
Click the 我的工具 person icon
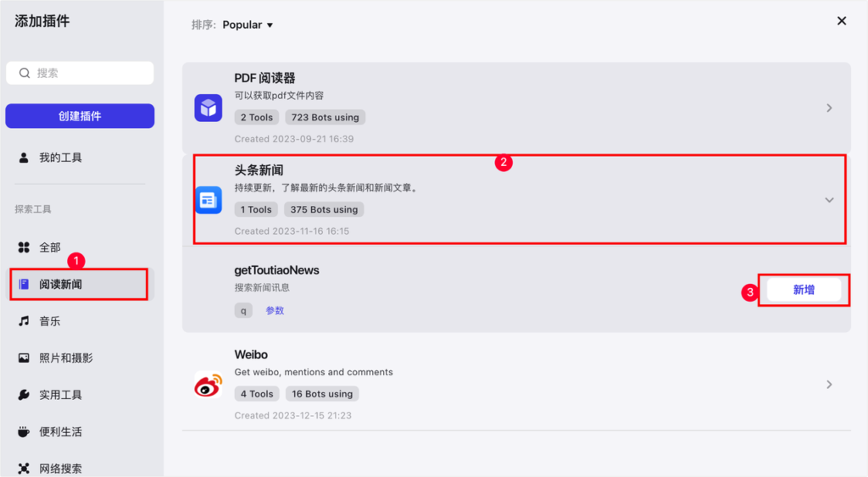pos(24,158)
